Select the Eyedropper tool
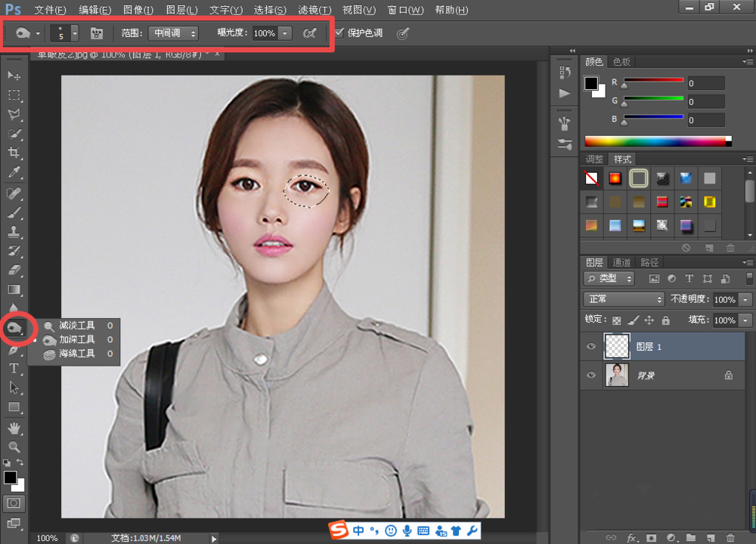Screen dimensions: 756x544 [14, 173]
